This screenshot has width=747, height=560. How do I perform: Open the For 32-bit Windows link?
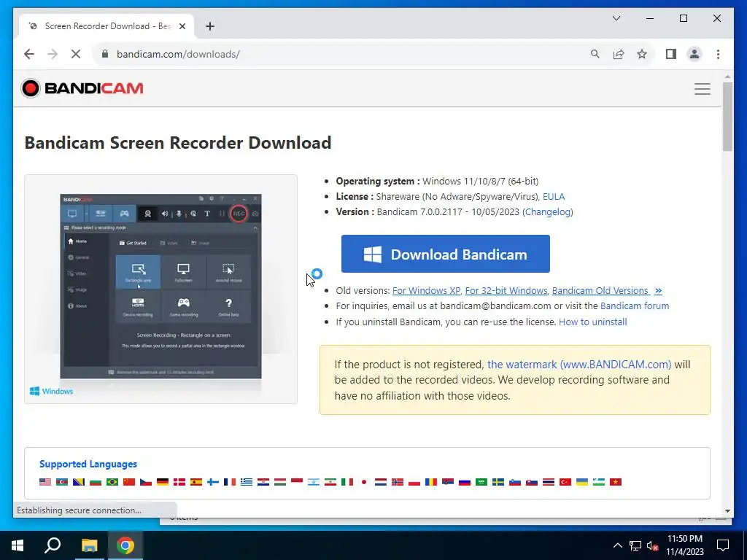pyautogui.click(x=506, y=290)
